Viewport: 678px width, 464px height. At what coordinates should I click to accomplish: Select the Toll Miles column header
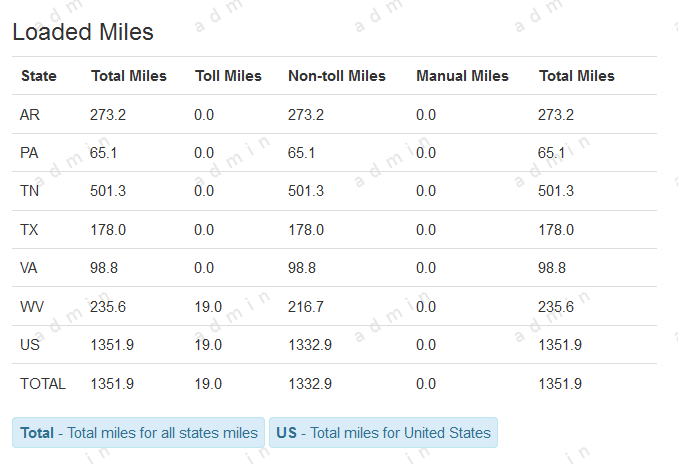pos(228,76)
